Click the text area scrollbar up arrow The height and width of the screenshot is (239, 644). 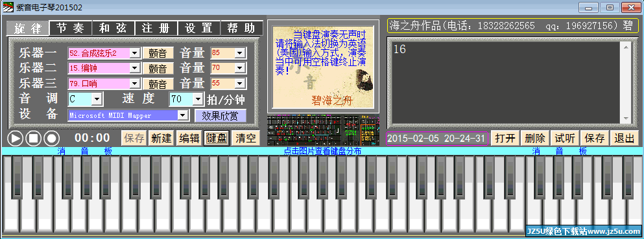click(626, 47)
